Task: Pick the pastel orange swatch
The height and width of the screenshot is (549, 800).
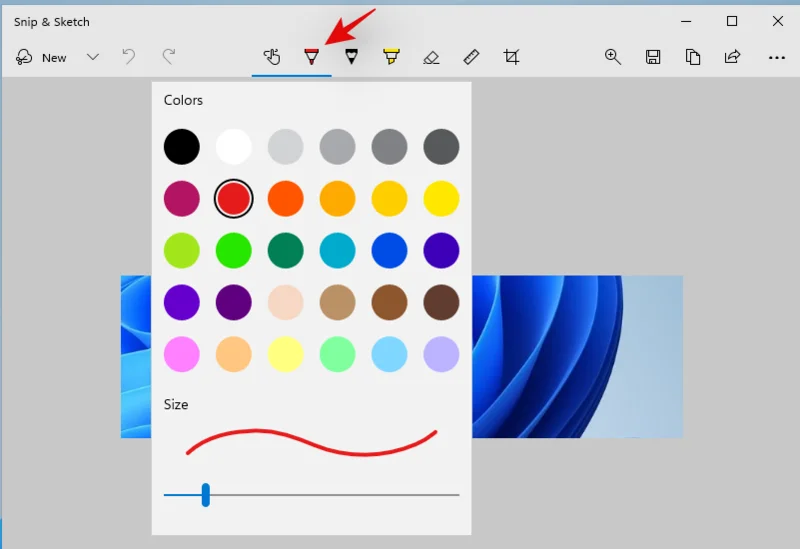Action: click(234, 354)
